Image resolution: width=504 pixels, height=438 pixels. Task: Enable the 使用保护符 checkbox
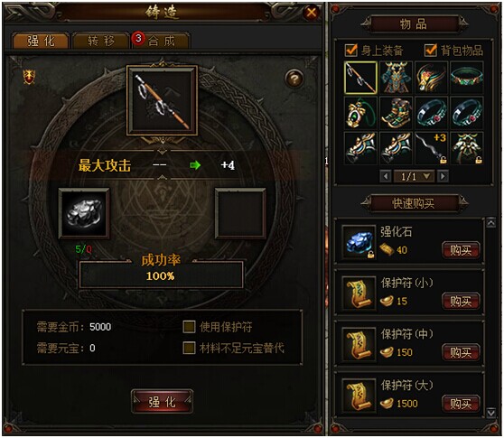(189, 327)
